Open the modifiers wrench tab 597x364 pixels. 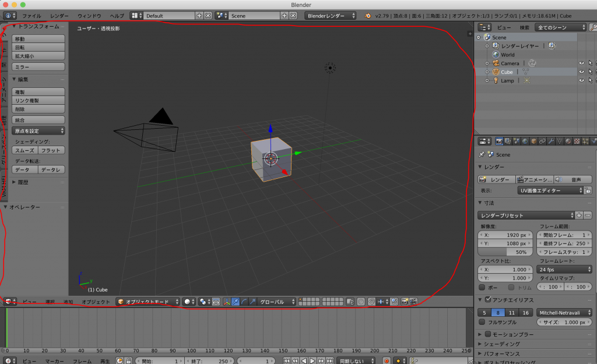pos(551,141)
